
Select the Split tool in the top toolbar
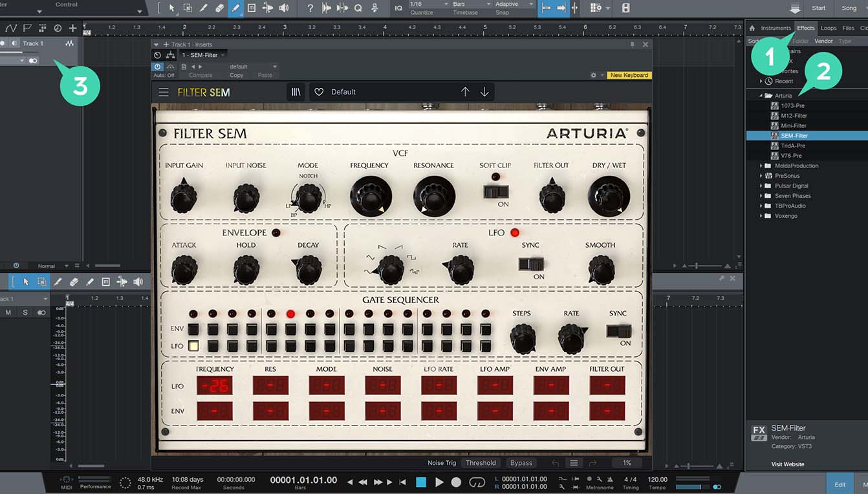tap(204, 8)
